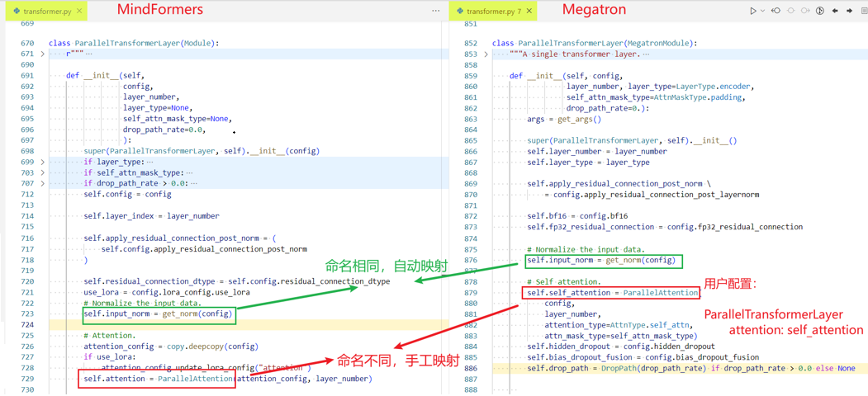
Task: Expand folded drop_path_rate block at line 707
Action: coord(43,184)
